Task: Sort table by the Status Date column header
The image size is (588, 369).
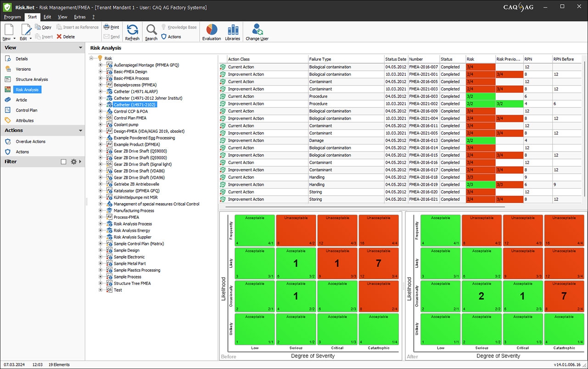Action: click(x=396, y=59)
